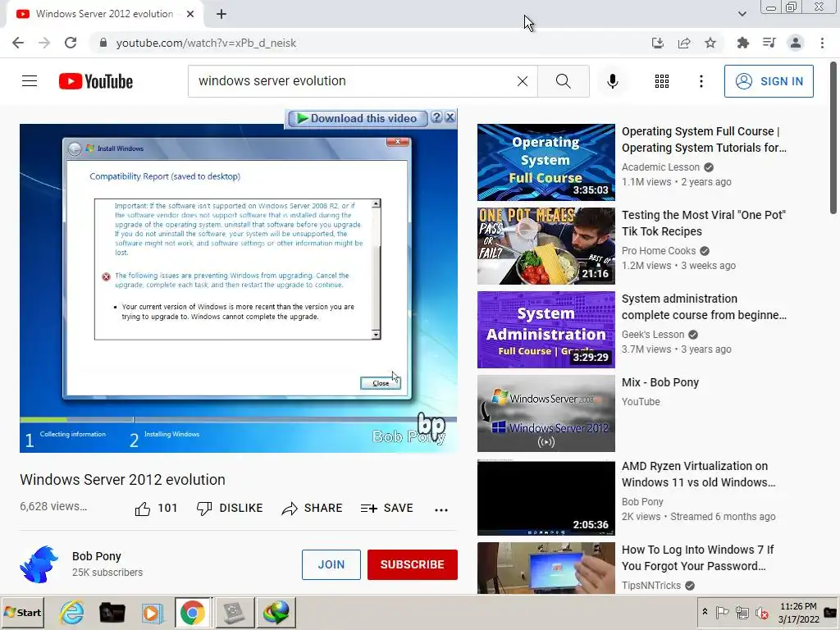The width and height of the screenshot is (840, 630).
Task: Click SAVE to playlist
Action: tap(387, 509)
